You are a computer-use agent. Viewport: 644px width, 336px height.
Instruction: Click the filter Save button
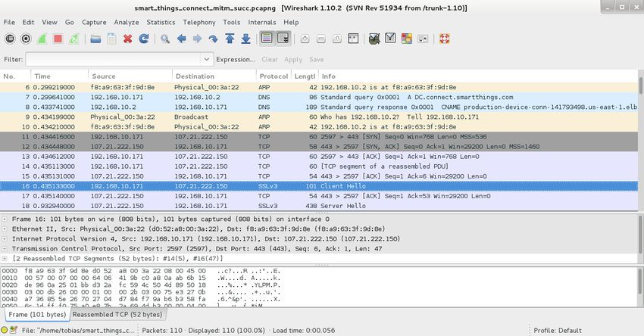tap(316, 60)
